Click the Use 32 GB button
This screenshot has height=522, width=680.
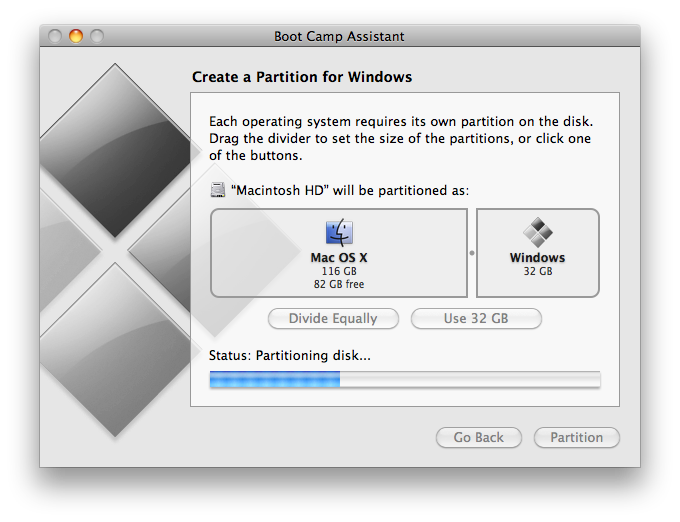(476, 319)
